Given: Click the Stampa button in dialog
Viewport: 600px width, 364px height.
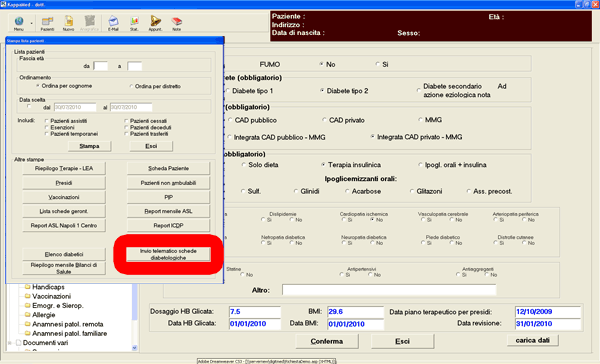Looking at the screenshot, I should 90,146.
